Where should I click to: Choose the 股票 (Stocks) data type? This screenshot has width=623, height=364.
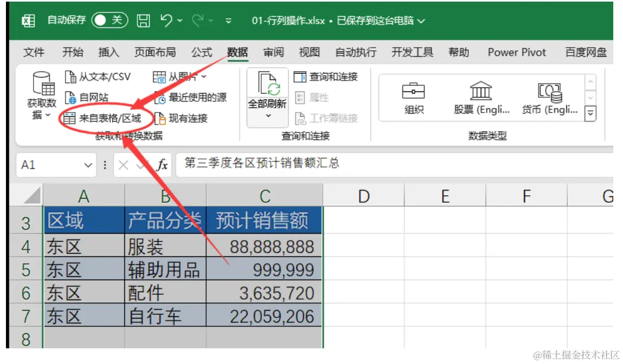point(481,98)
